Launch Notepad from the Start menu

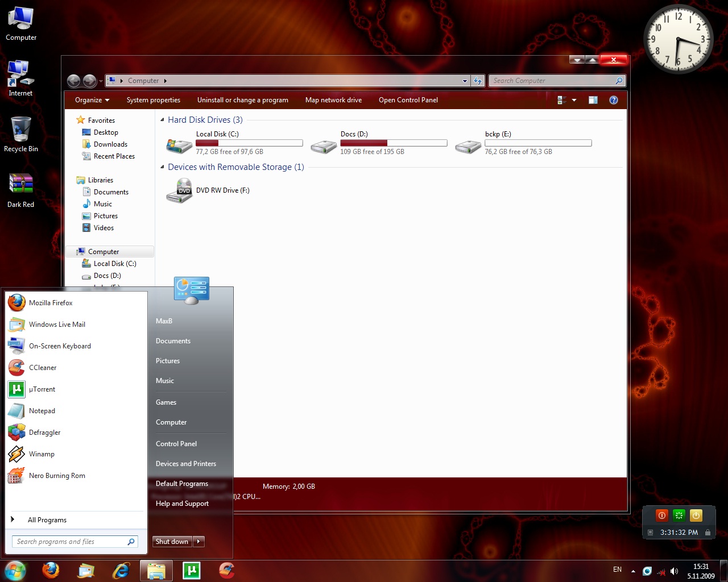(76, 411)
